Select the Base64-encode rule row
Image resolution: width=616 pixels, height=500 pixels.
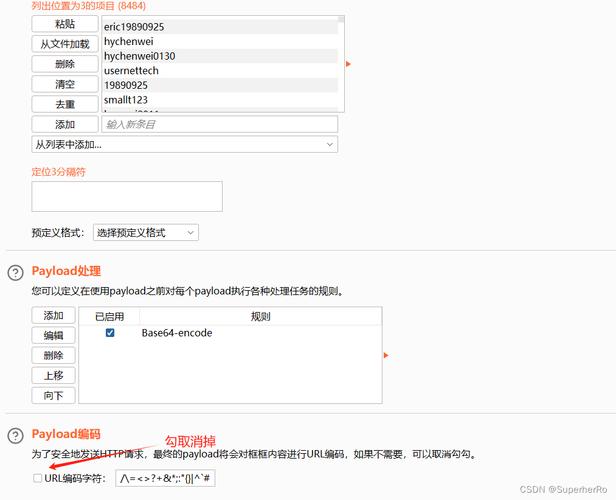pyautogui.click(x=230, y=333)
